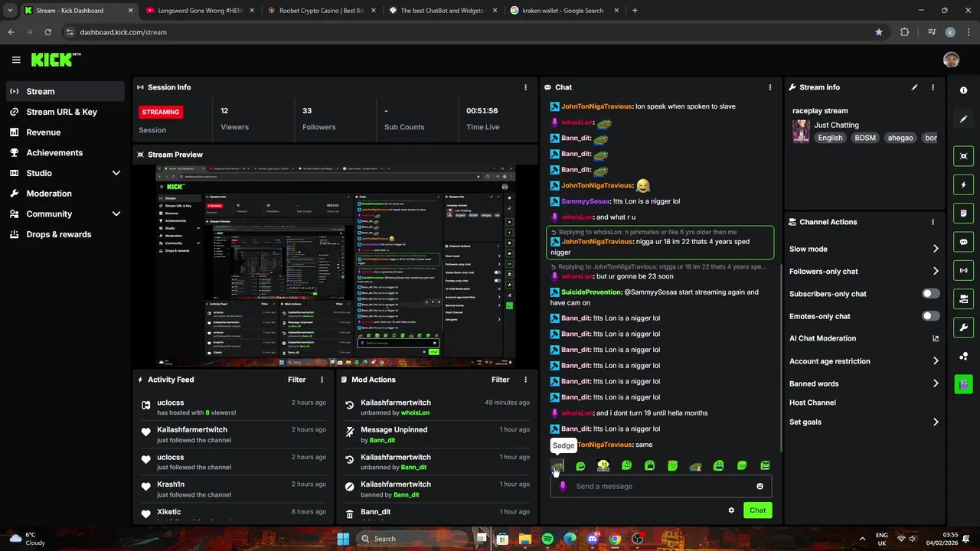Viewport: 980px width, 551px height.
Task: Open Spotify from the Windows taskbar
Action: click(547, 539)
